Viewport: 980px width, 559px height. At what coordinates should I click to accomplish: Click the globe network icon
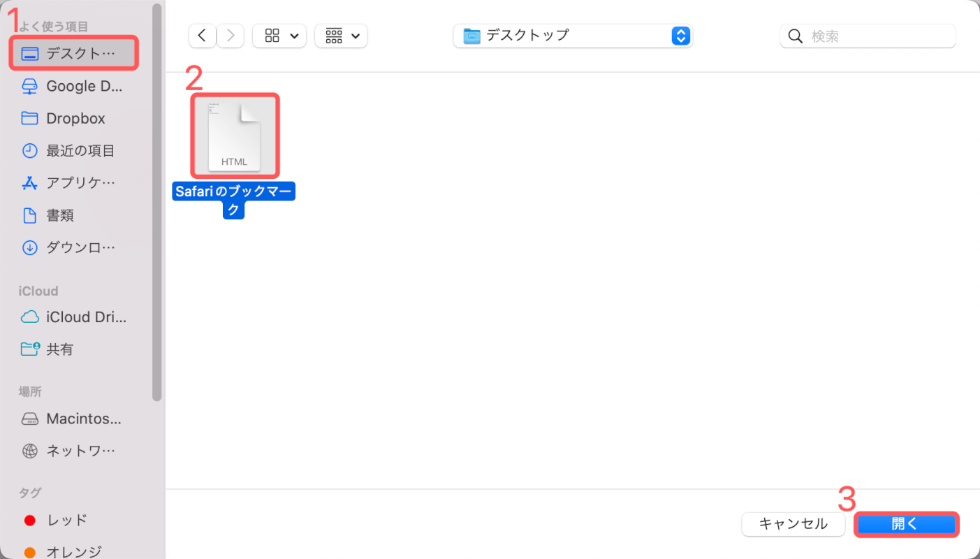click(30, 451)
